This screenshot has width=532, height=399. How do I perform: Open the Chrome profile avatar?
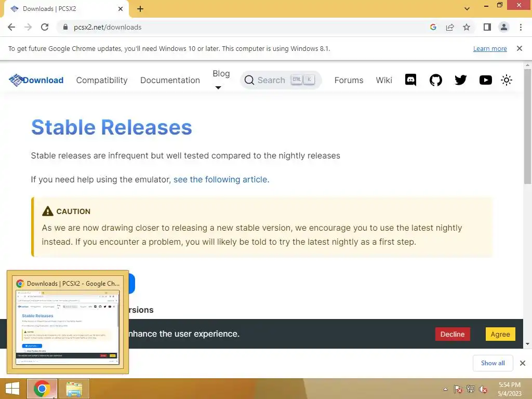pyautogui.click(x=504, y=27)
